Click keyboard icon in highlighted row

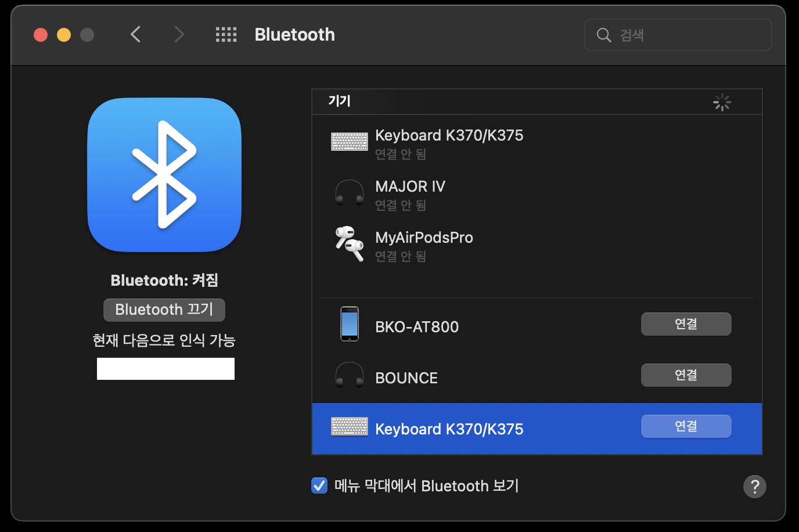pyautogui.click(x=350, y=426)
